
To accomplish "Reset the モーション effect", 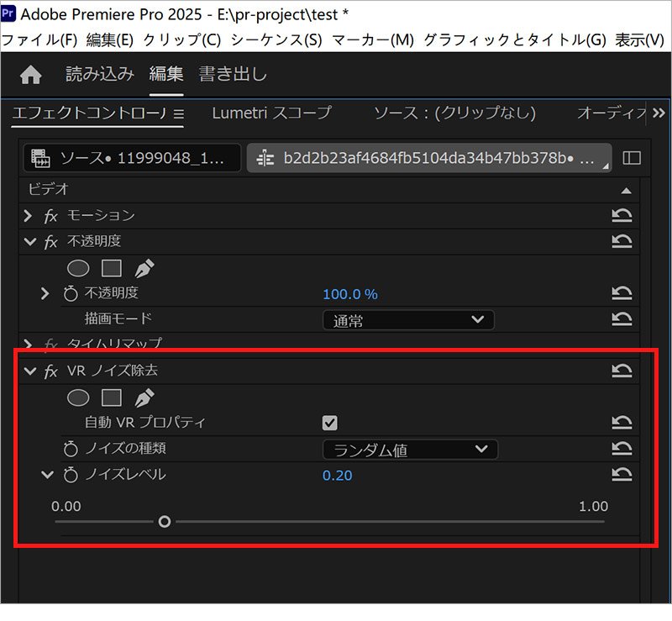I will tap(622, 216).
